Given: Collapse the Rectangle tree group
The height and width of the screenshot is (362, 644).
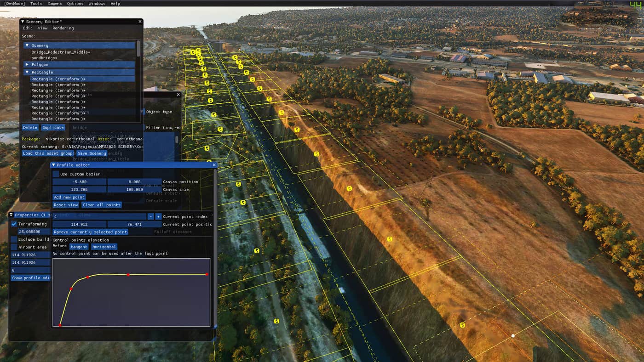Looking at the screenshot, I should click(x=27, y=72).
